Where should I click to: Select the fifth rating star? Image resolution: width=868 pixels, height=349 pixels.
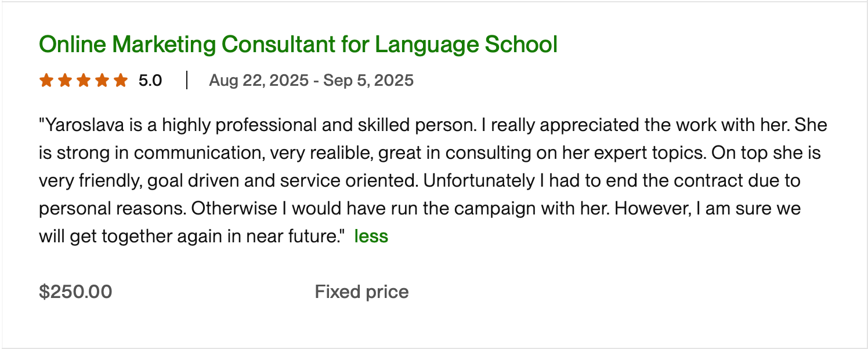pos(121,80)
